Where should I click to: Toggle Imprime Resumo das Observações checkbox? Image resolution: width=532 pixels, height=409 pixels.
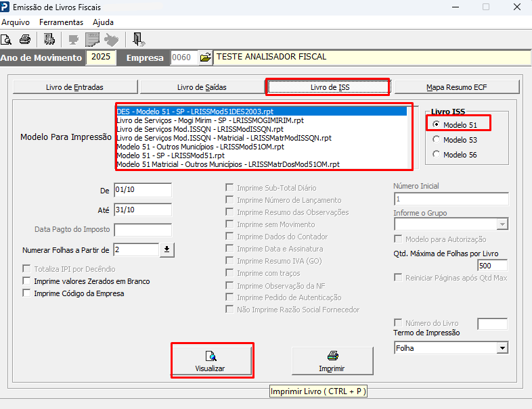pos(229,212)
